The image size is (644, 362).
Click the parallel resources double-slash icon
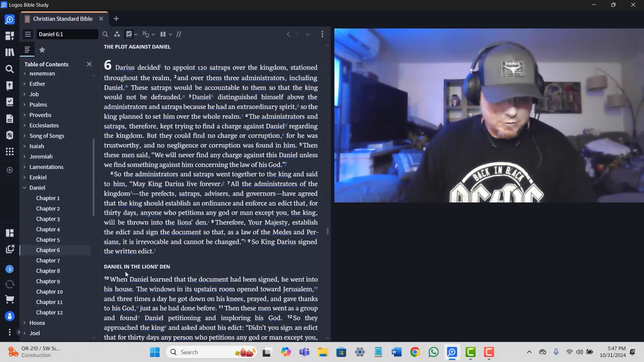pos(179,34)
